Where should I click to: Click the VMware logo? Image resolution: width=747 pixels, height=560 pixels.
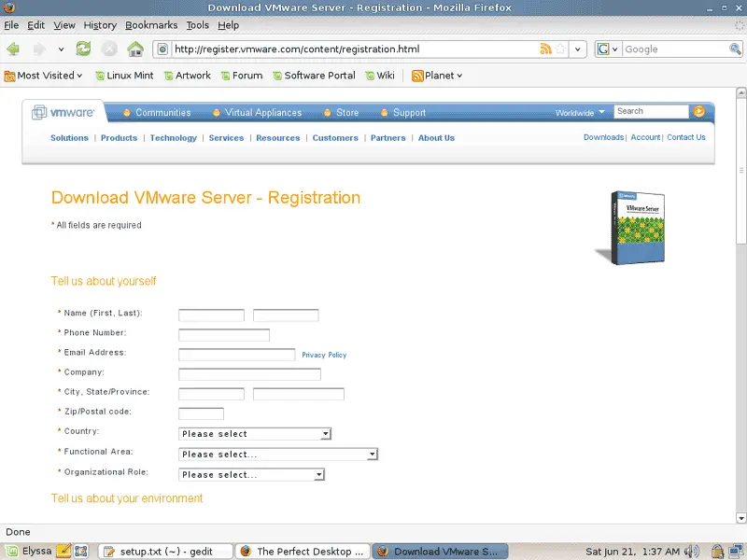pyautogui.click(x=63, y=112)
